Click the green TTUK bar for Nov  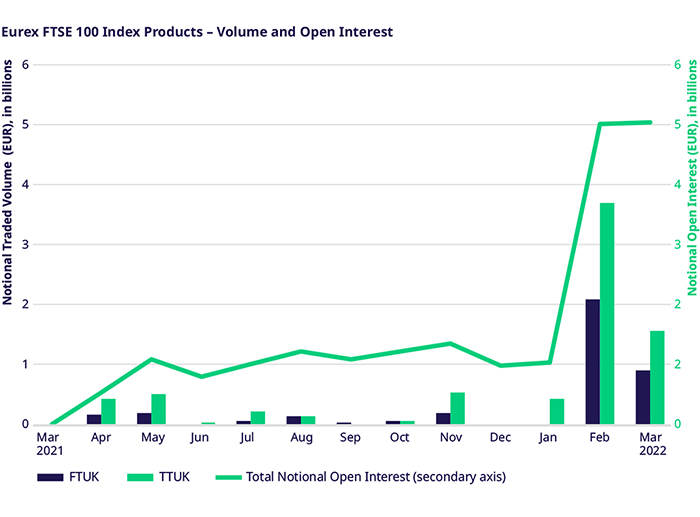pos(458,408)
